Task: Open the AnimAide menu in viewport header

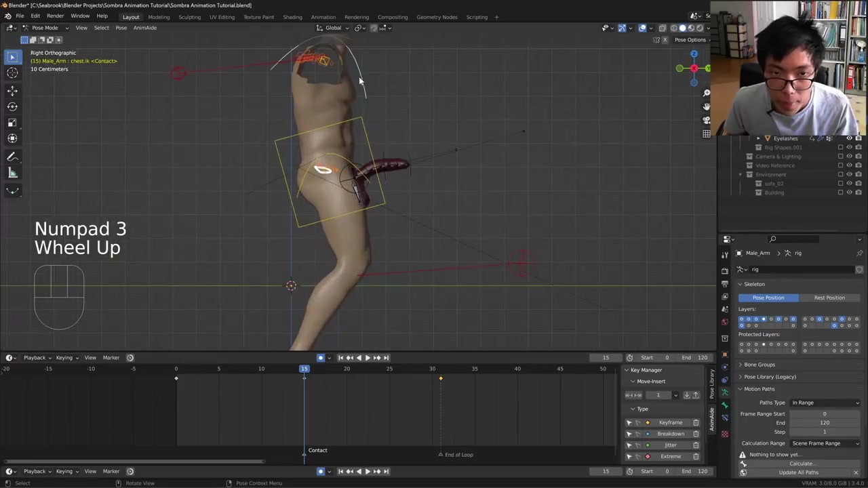Action: tap(144, 28)
